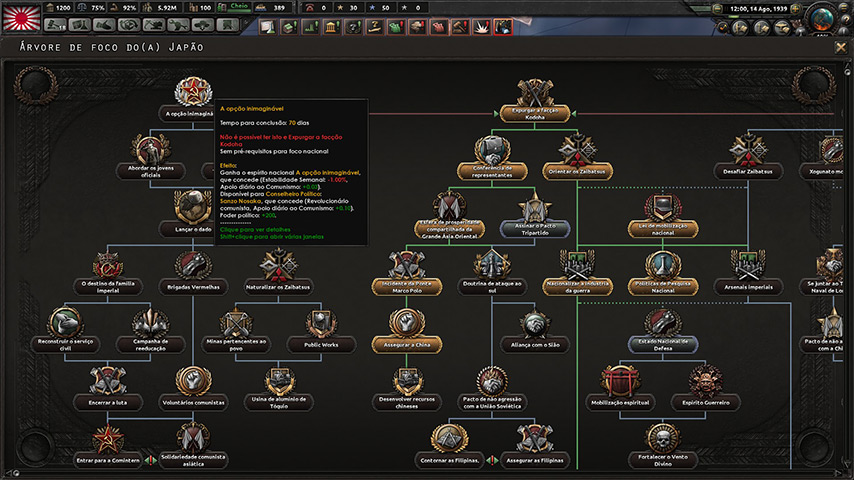Select the Abordar os jovens oficiais focus

click(x=151, y=157)
